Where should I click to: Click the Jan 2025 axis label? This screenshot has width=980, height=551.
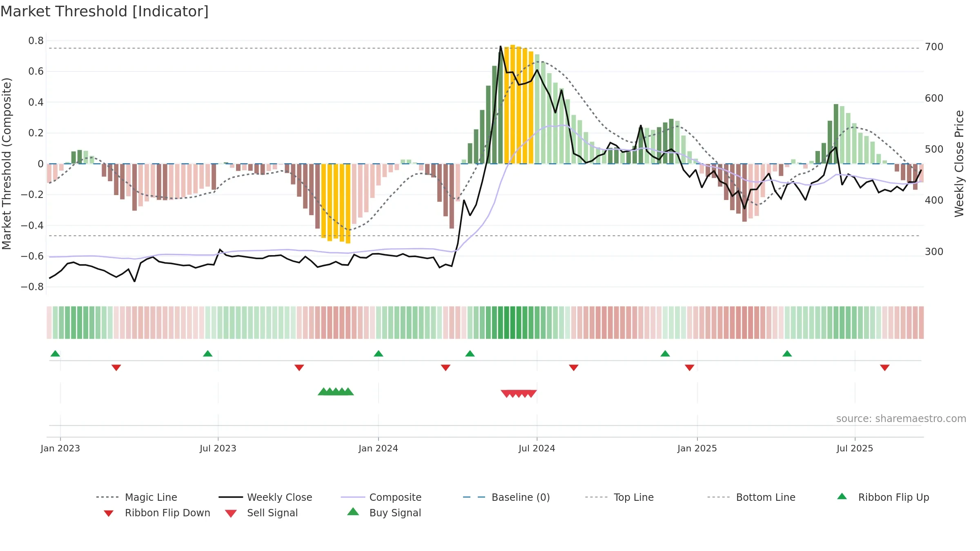tap(697, 448)
